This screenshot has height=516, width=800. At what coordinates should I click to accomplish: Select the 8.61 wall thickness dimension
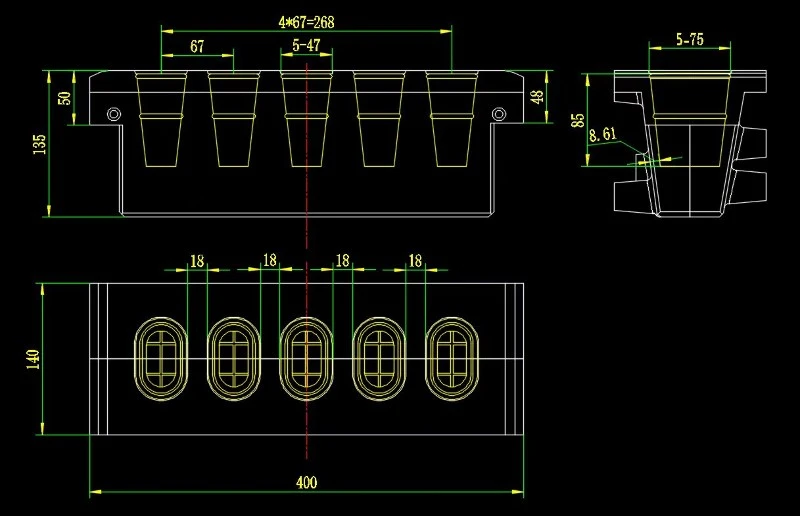(x=603, y=135)
